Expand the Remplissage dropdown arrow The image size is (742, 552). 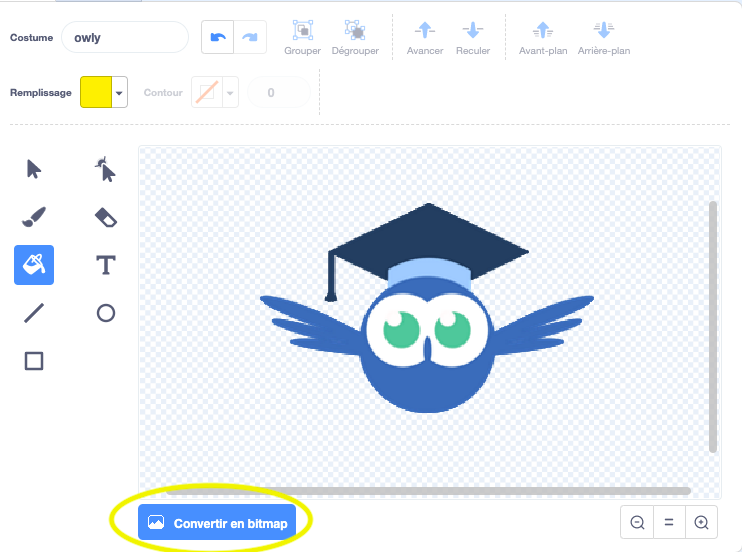119,92
